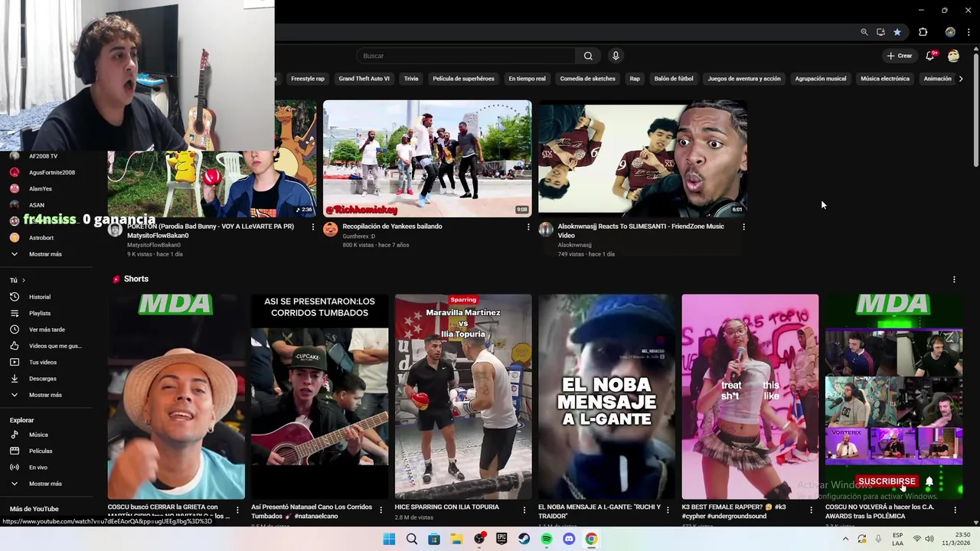Click SUSCRIBIRSE on COSCU short
The width and height of the screenshot is (980, 551).
(887, 481)
